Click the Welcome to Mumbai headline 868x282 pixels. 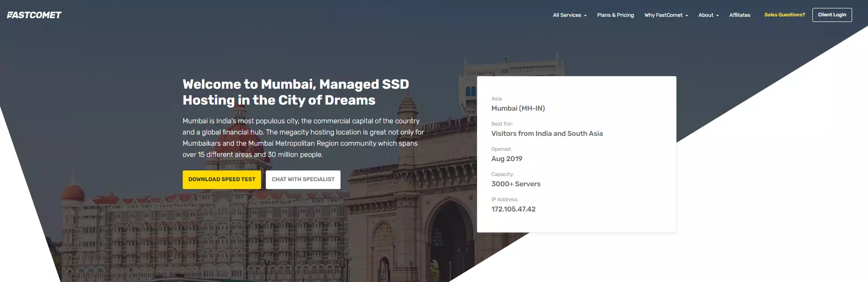coord(296,92)
